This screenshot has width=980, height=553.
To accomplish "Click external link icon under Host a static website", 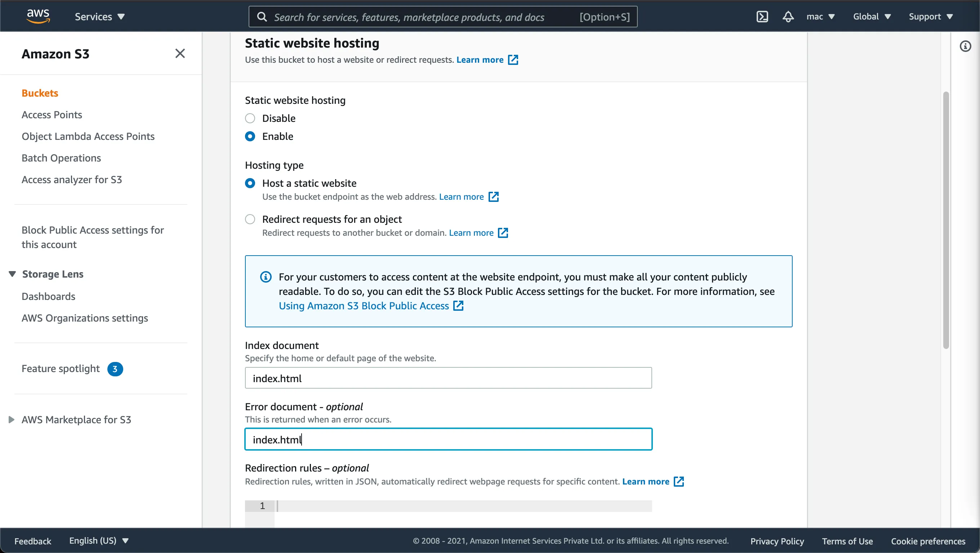I will [x=494, y=197].
